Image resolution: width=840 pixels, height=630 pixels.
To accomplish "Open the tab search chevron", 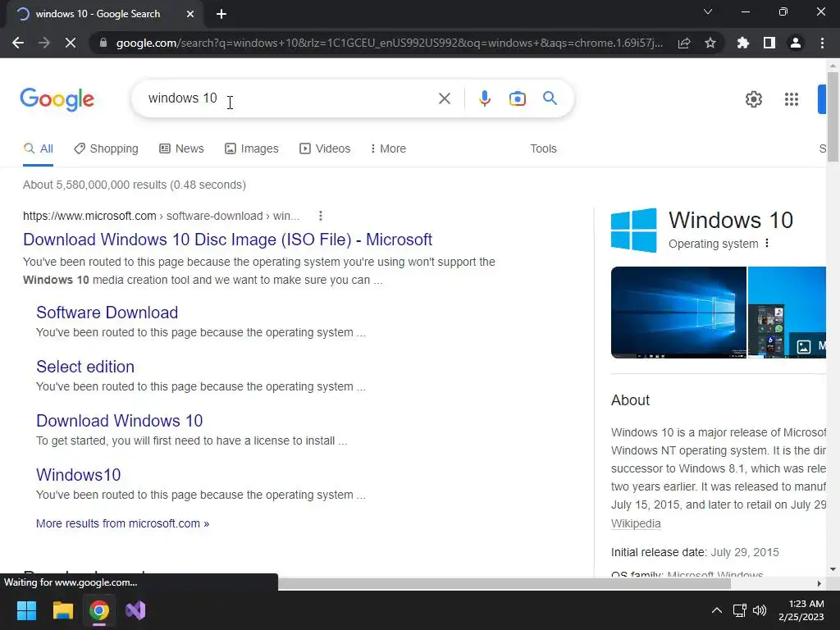I will point(708,11).
